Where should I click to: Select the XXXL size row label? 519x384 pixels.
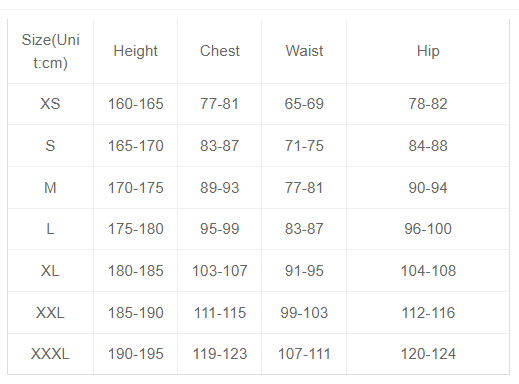50,354
